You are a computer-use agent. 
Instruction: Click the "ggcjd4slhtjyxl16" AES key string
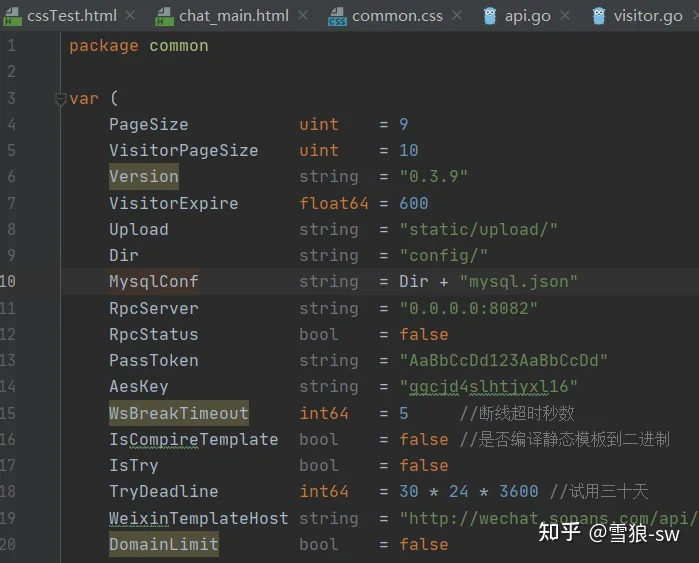pyautogui.click(x=489, y=386)
